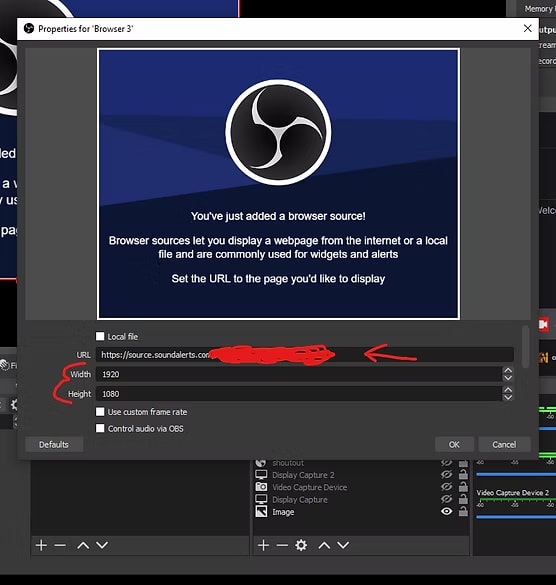Move source down with arrow icon
Screen dimensions: 556x585
click(343, 545)
